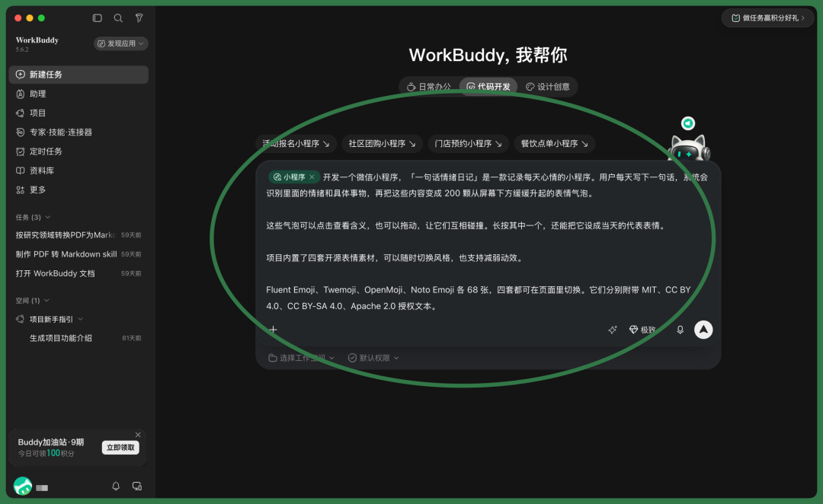Open the 极致 model selector
The image size is (823, 504).
click(642, 330)
